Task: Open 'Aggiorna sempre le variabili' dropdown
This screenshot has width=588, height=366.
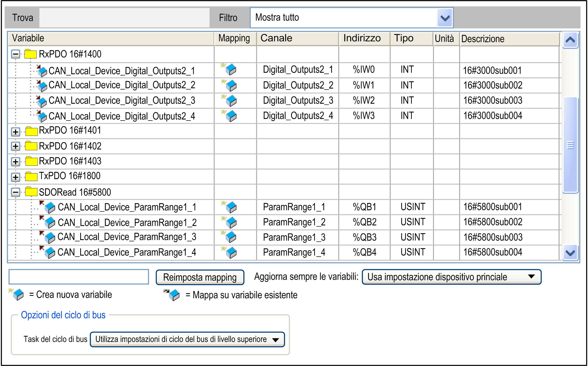Action: pos(531,277)
